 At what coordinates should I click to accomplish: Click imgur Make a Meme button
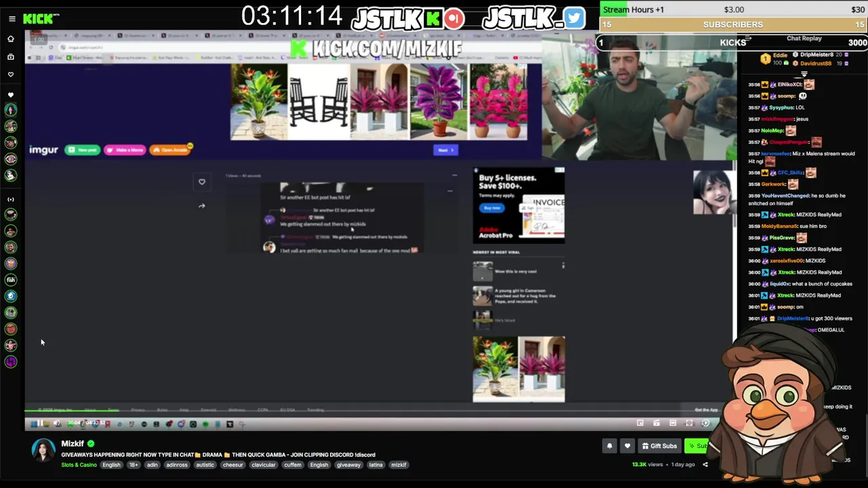tap(125, 150)
